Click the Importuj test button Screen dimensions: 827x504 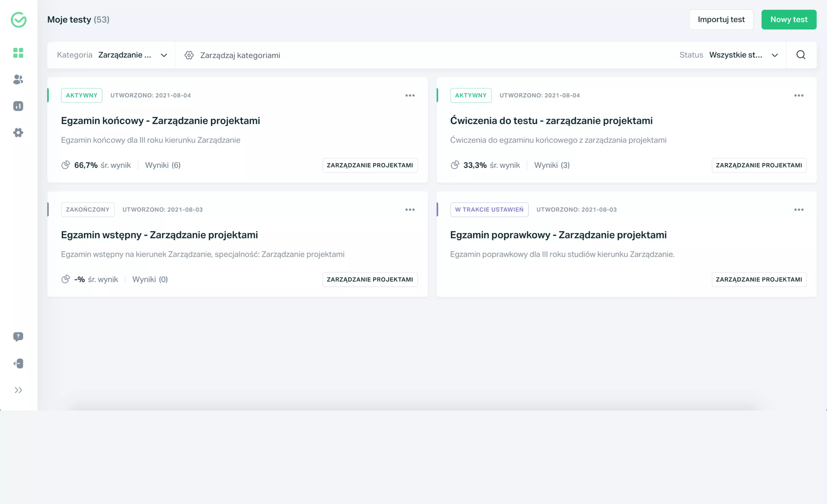click(x=721, y=19)
